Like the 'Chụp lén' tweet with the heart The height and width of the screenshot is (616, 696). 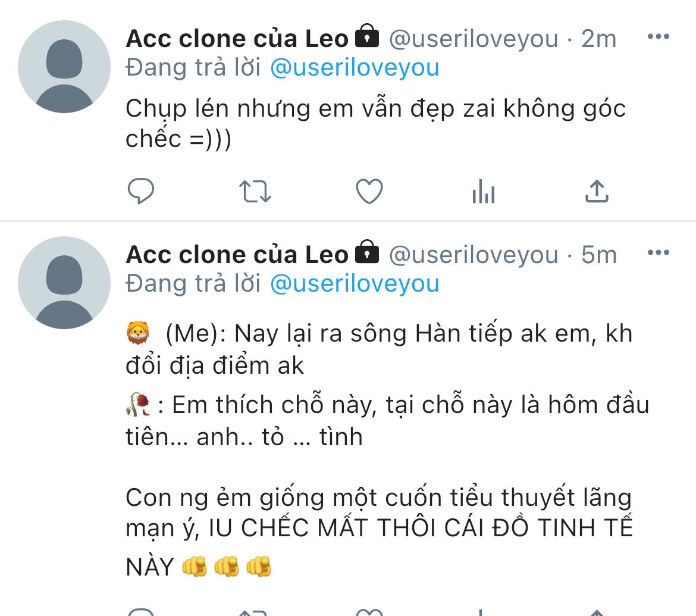pyautogui.click(x=369, y=192)
